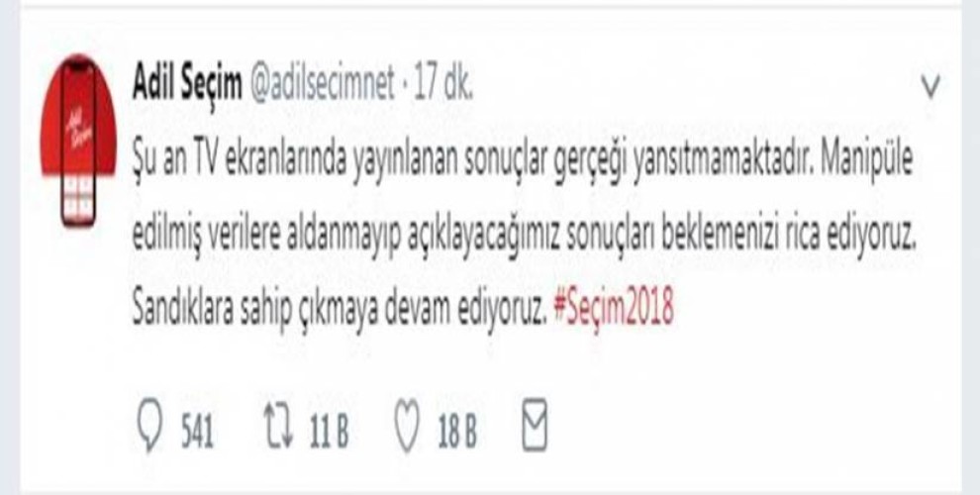Click the word Manipüle in the tweet
Screen dimensions: 980x495
click(x=866, y=161)
